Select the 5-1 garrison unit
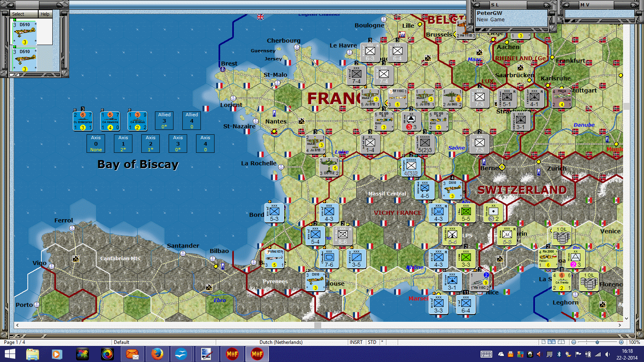 pyautogui.click(x=507, y=98)
